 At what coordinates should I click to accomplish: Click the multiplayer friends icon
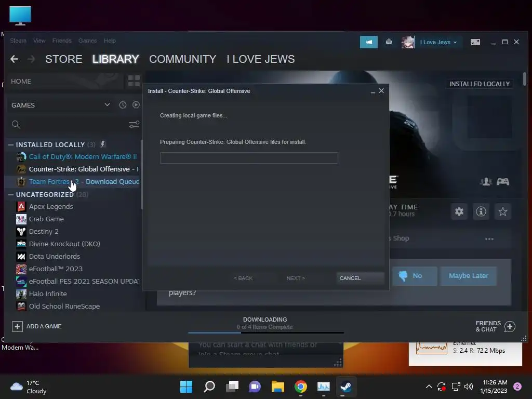(x=486, y=182)
